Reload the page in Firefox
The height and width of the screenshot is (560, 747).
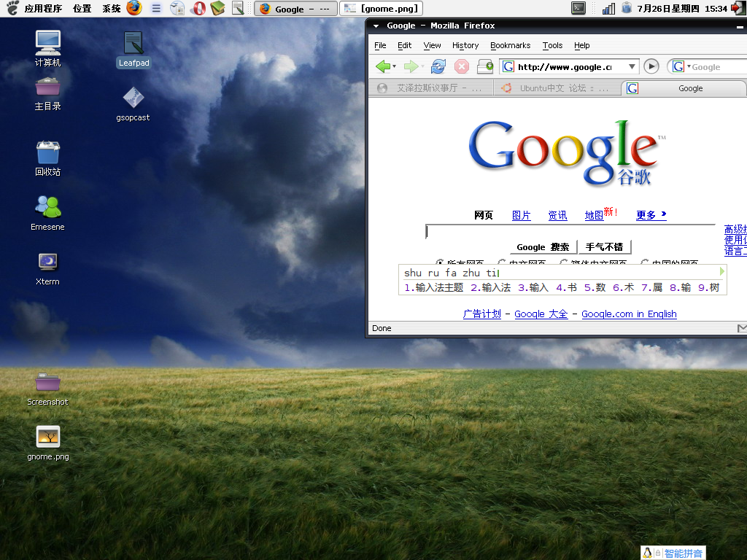coord(438,66)
